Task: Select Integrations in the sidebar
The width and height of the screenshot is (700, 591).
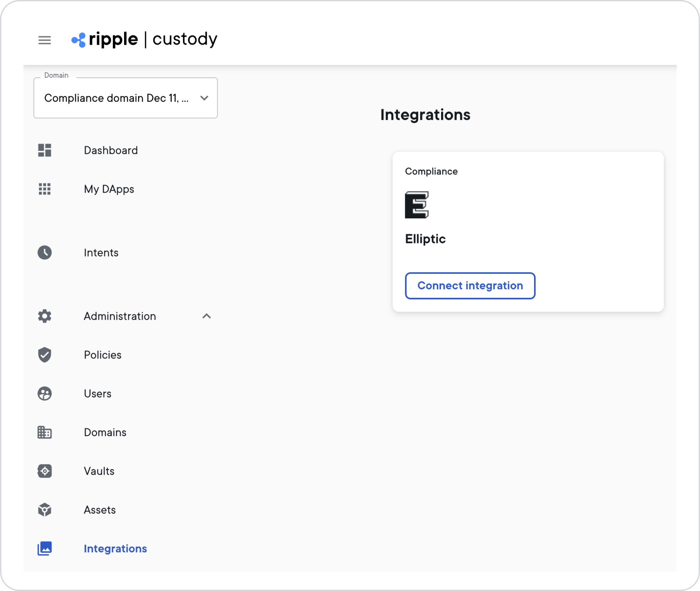Action: (115, 549)
